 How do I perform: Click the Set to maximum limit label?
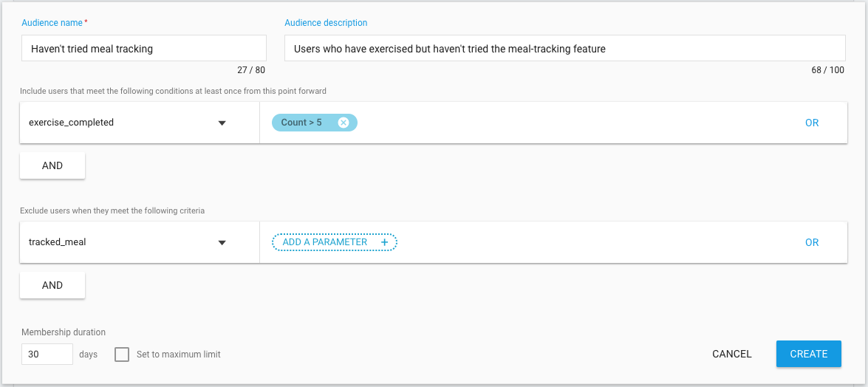179,355
